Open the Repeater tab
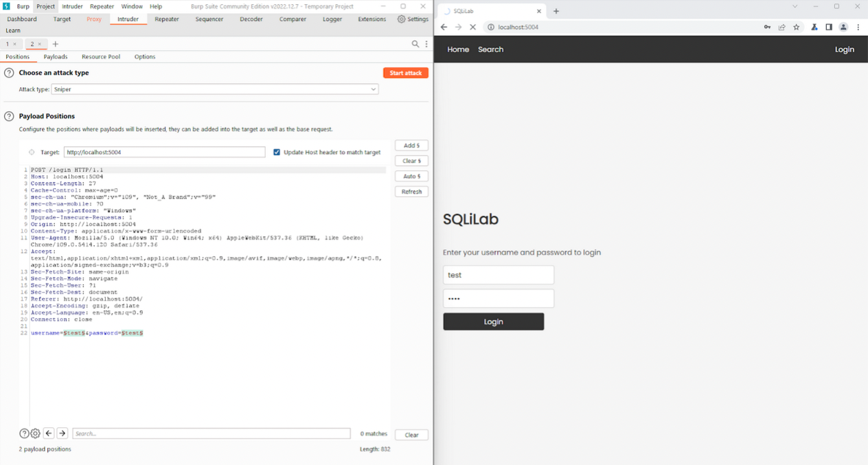 coord(166,19)
